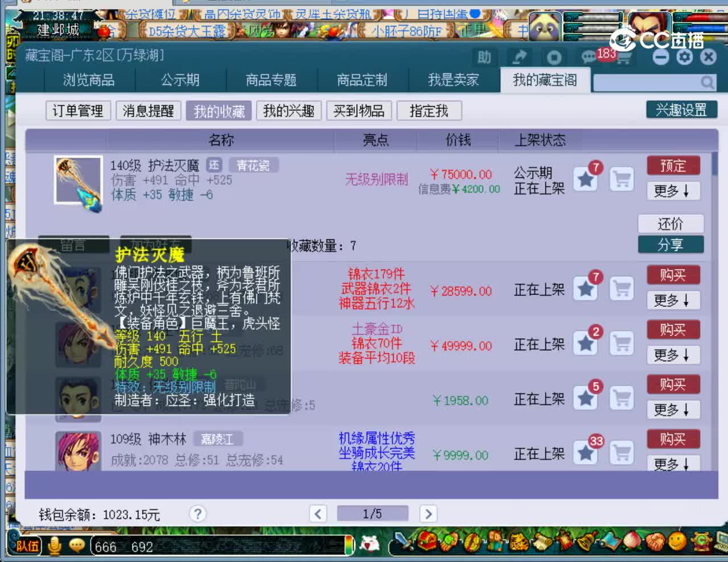Toggle favorite star on ￥1958.00 row
The height and width of the screenshot is (562, 728).
(x=585, y=398)
